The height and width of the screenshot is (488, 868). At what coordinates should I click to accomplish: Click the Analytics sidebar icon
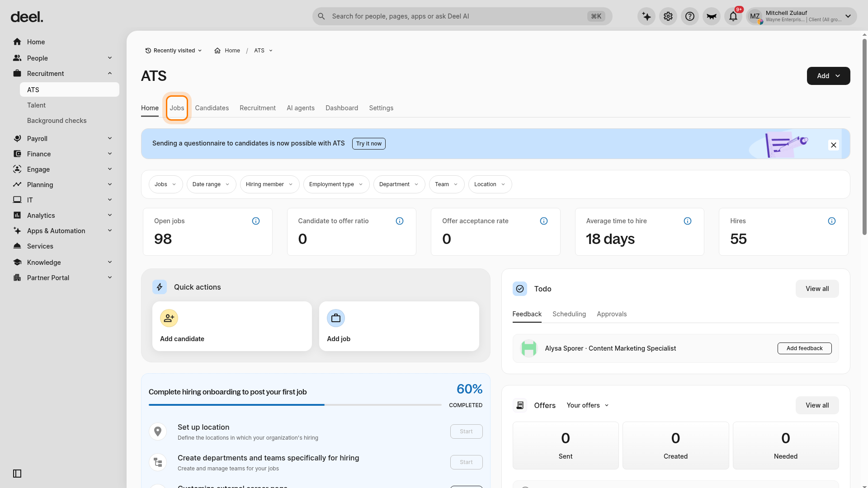17,216
